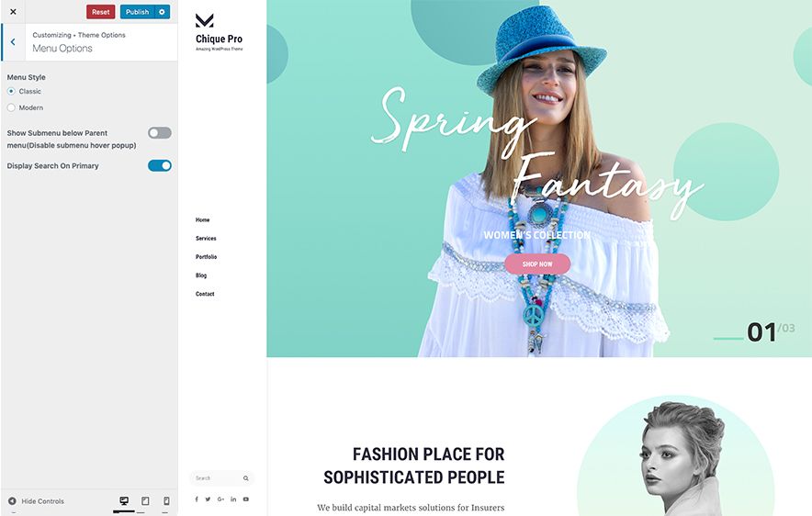The image size is (812, 516).
Task: Click the pink Shop Now button
Action: click(x=537, y=264)
